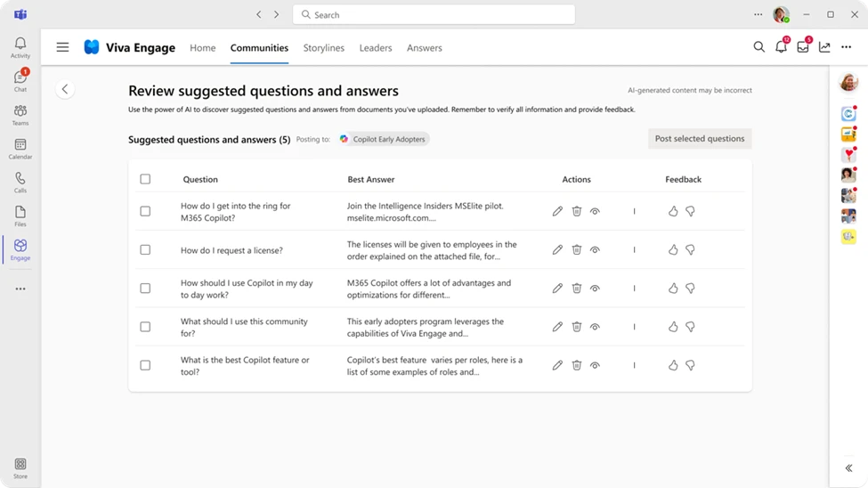Viewport: 868px width, 488px height.
Task: Delete the 'use this community for' question
Action: coord(577,327)
